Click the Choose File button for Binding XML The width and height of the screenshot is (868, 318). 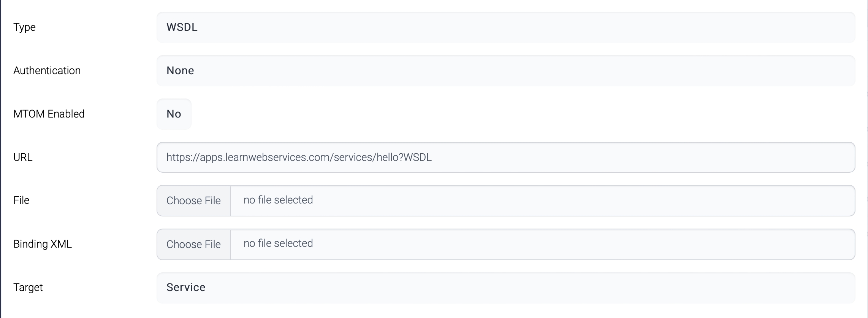pyautogui.click(x=193, y=244)
